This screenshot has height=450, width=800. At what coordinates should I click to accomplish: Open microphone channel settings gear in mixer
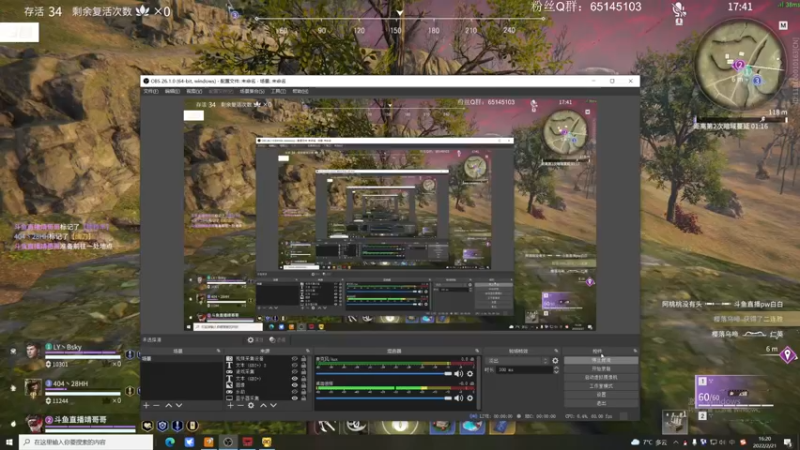[470, 374]
